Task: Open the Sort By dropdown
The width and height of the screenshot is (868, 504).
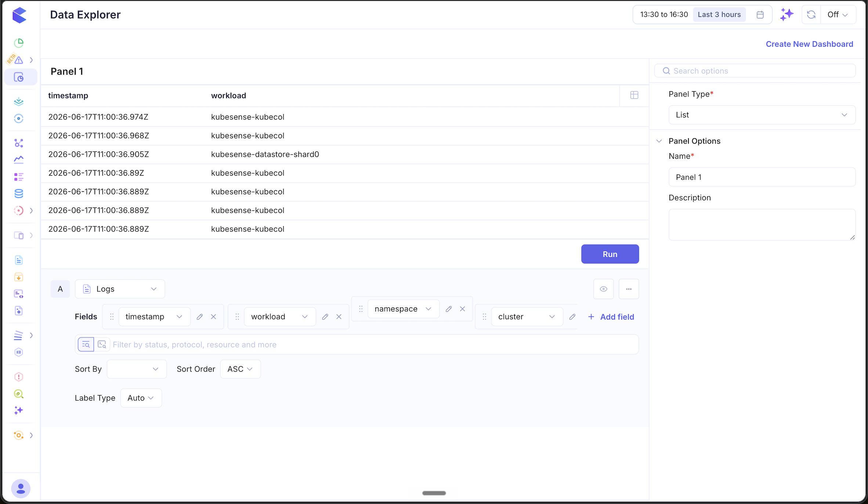Action: (137, 369)
